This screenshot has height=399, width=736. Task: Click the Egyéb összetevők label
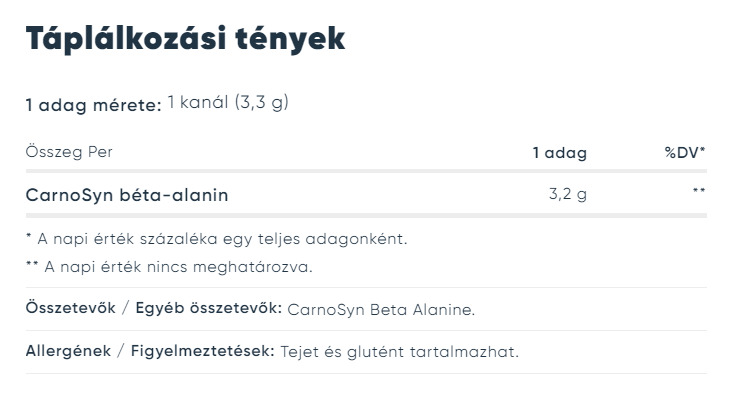[x=208, y=308]
